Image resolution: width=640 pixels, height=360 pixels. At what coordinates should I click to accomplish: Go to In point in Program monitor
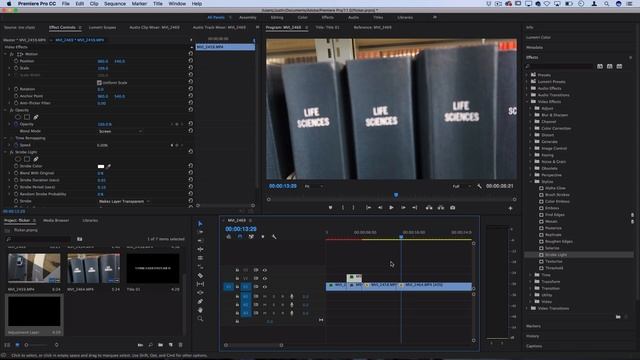[369, 208]
